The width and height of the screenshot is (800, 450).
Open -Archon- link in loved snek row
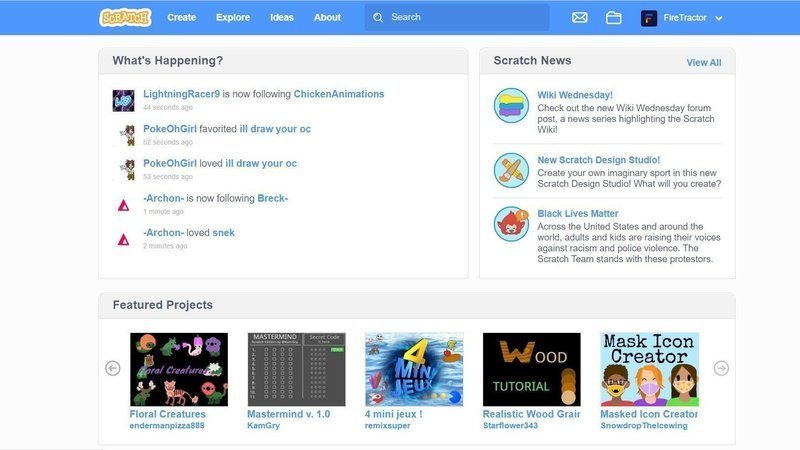(x=163, y=233)
